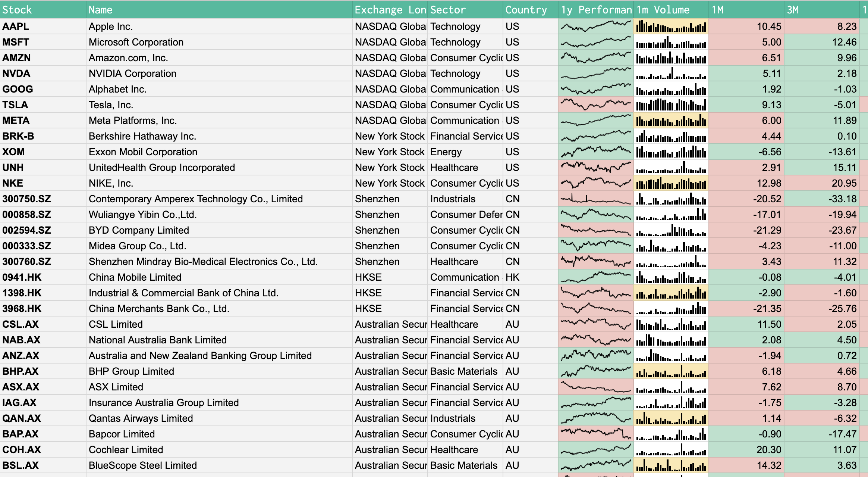Click the Microsoft Corporation name cell
This screenshot has width=868, height=477.
tap(219, 42)
